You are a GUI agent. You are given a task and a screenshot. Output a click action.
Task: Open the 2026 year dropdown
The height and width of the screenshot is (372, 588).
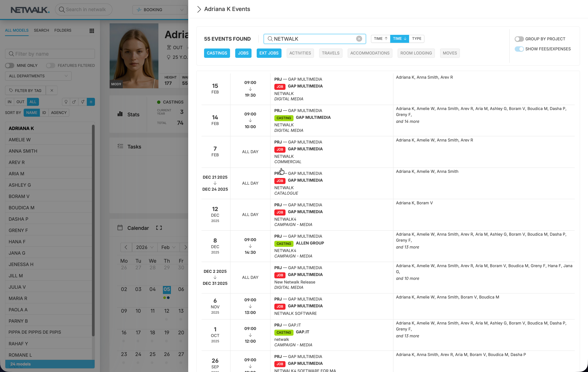pyautogui.click(x=145, y=247)
